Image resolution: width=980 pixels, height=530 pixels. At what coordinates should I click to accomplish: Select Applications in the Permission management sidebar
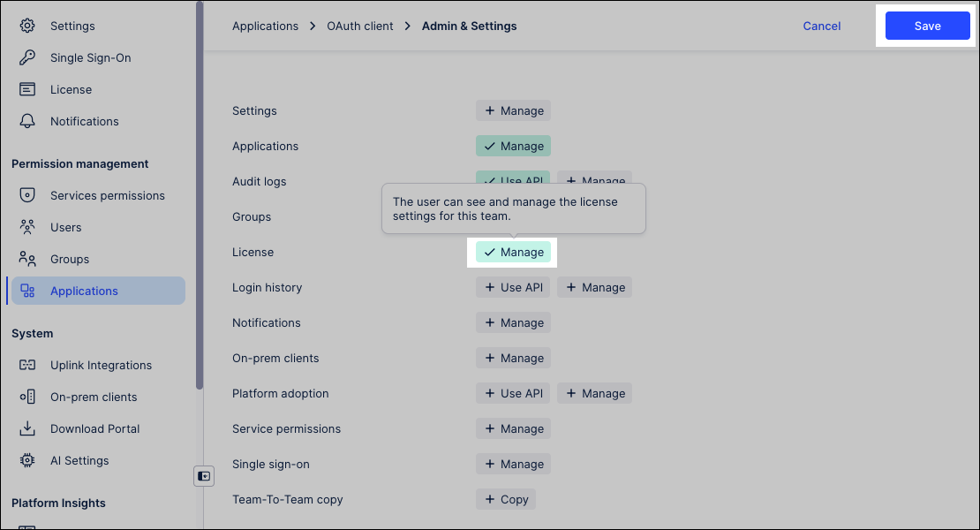pyautogui.click(x=84, y=291)
